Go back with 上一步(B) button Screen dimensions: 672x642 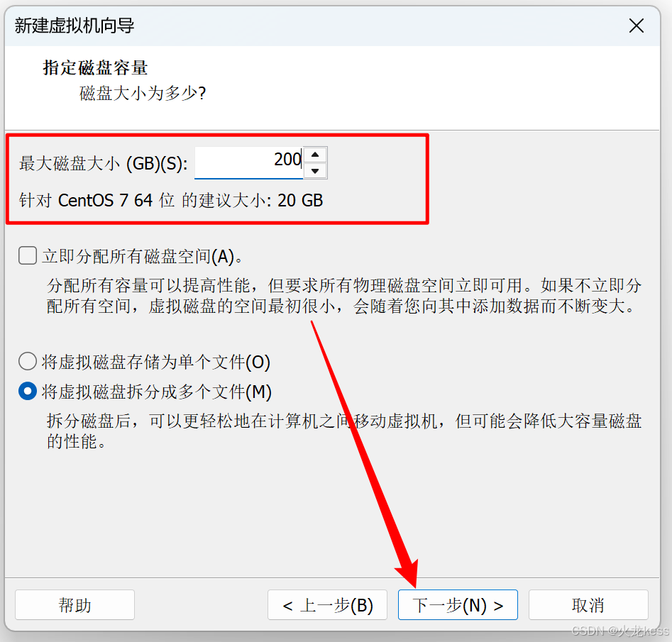click(327, 604)
